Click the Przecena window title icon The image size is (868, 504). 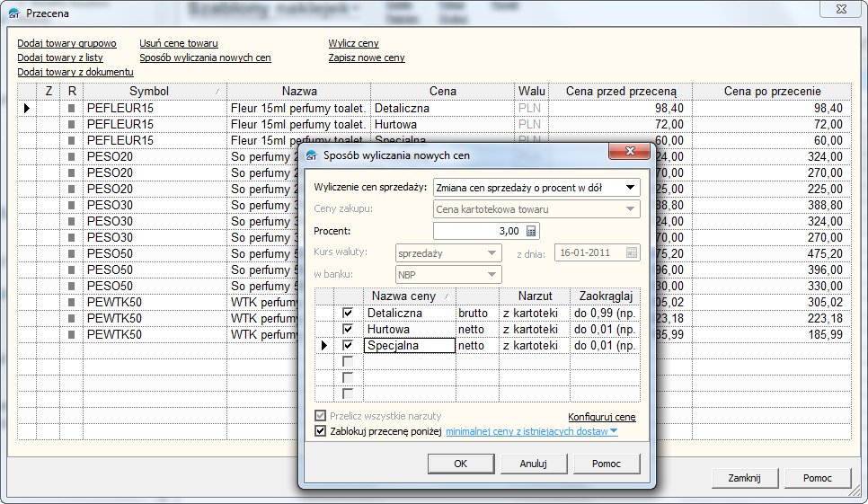tap(14, 13)
